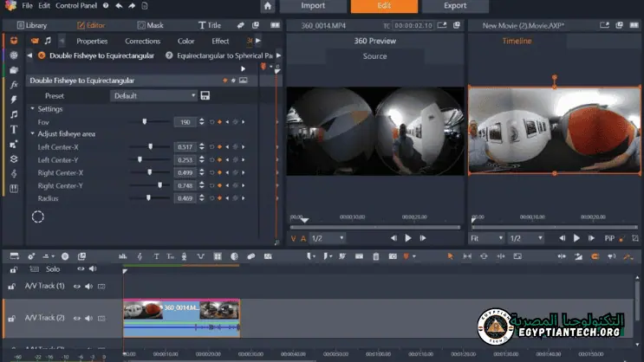Click the timeline title T tool icon

click(156, 256)
